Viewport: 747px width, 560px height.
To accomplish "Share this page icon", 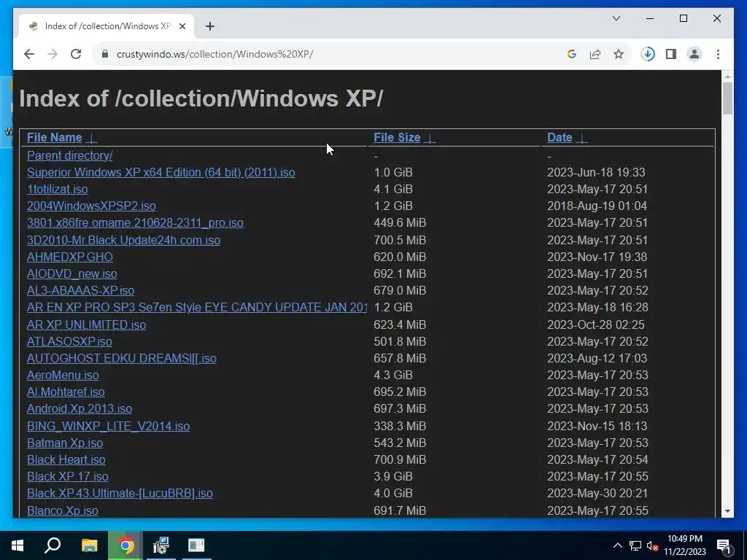I will pyautogui.click(x=595, y=54).
